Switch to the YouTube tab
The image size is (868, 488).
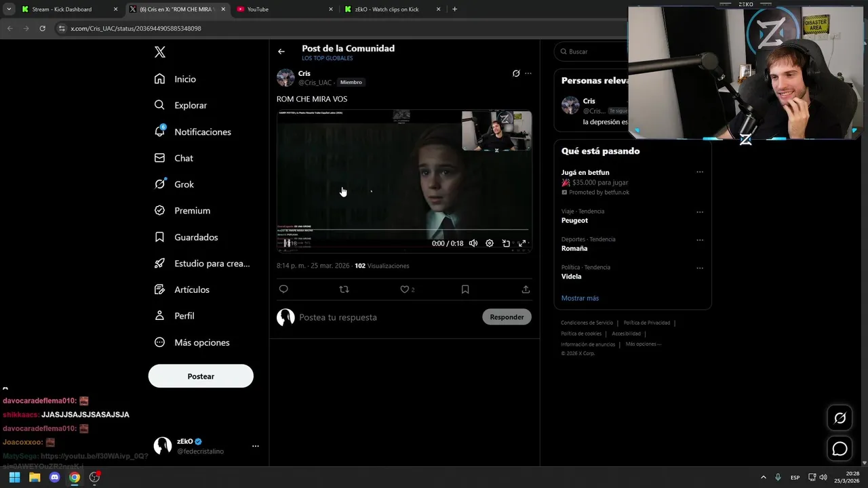coord(285,9)
